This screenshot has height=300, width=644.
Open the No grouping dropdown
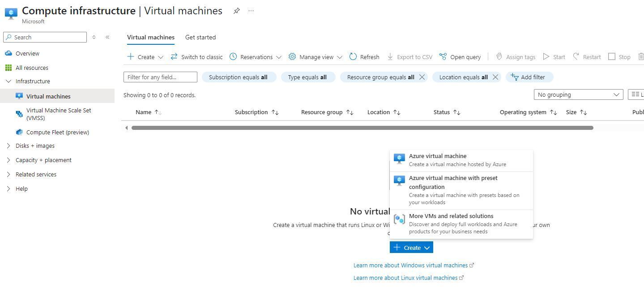pyautogui.click(x=578, y=94)
